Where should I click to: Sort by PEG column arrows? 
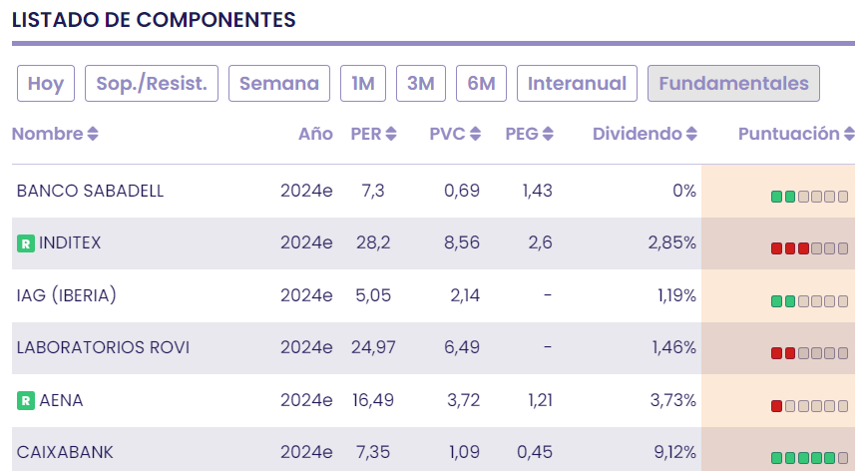click(548, 135)
